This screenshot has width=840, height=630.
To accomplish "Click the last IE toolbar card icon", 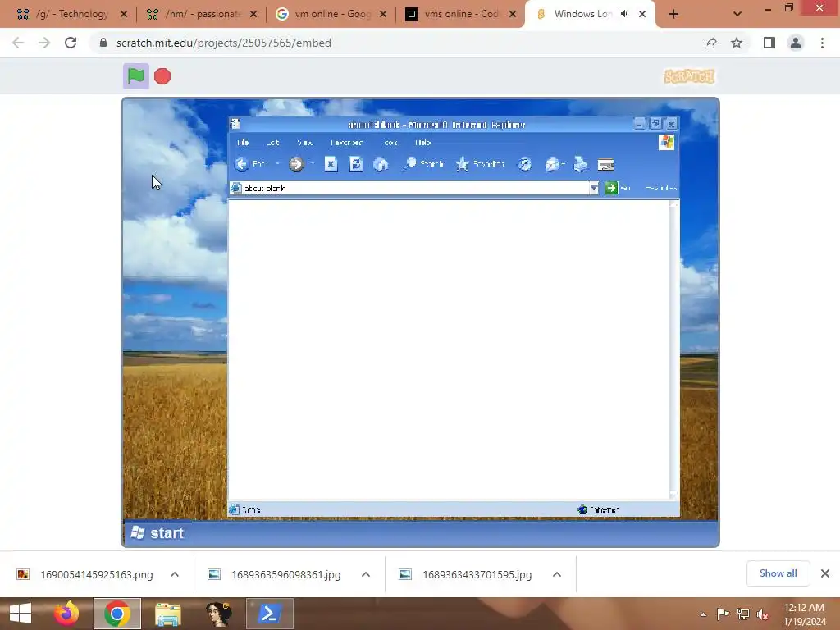I will click(606, 164).
